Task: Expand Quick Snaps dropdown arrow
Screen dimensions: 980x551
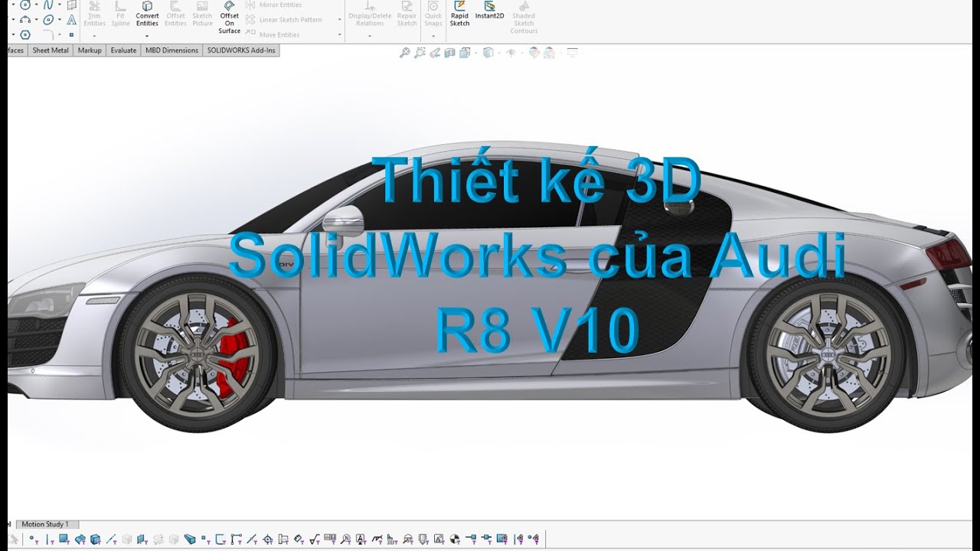Action: (433, 36)
